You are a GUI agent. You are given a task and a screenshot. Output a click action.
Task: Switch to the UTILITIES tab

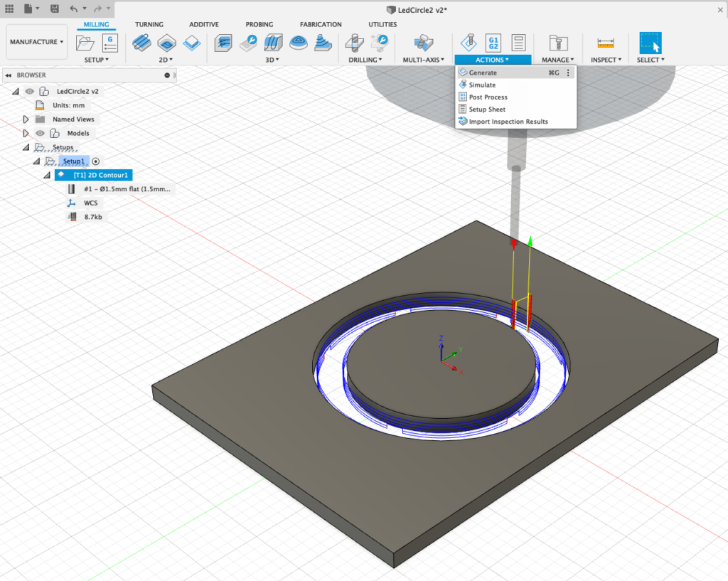pos(382,24)
